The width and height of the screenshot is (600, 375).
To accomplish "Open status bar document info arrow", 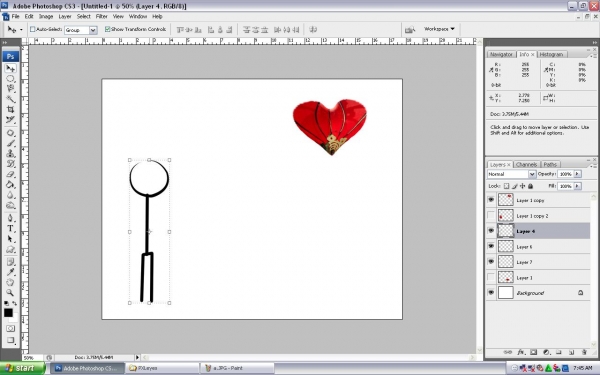I will click(x=137, y=357).
